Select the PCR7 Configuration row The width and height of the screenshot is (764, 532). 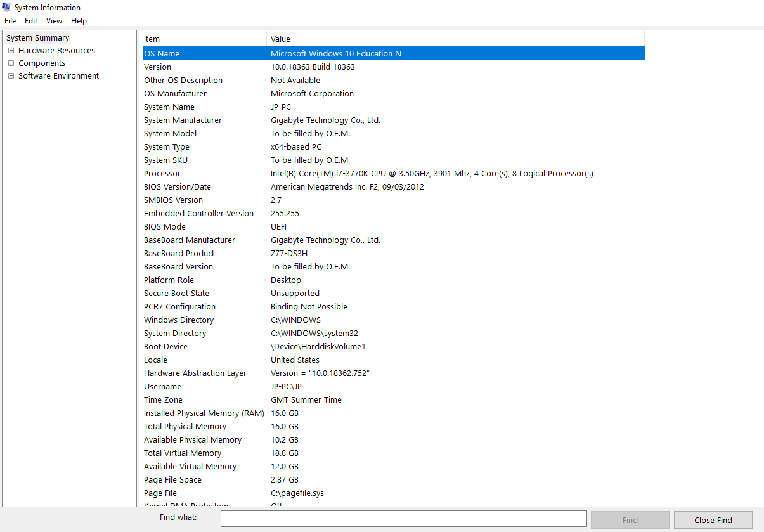[x=393, y=307]
